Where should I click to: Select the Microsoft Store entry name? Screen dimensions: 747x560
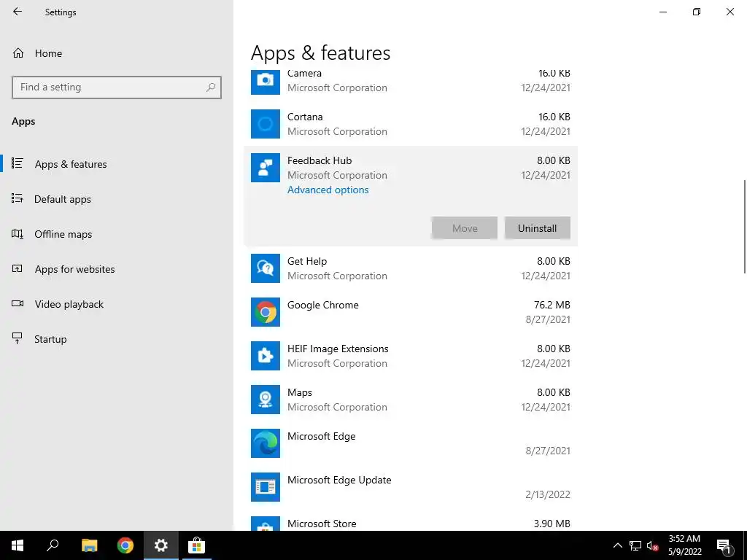[x=322, y=524]
